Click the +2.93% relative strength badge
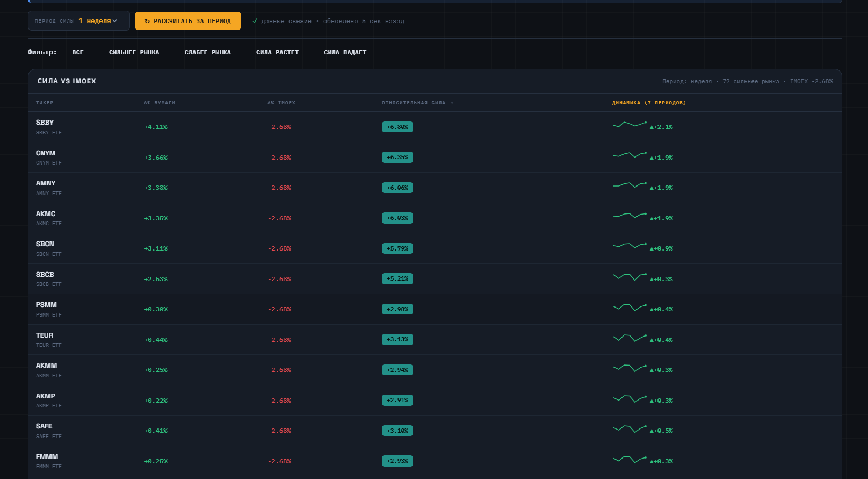The height and width of the screenshot is (479, 868). coord(397,461)
